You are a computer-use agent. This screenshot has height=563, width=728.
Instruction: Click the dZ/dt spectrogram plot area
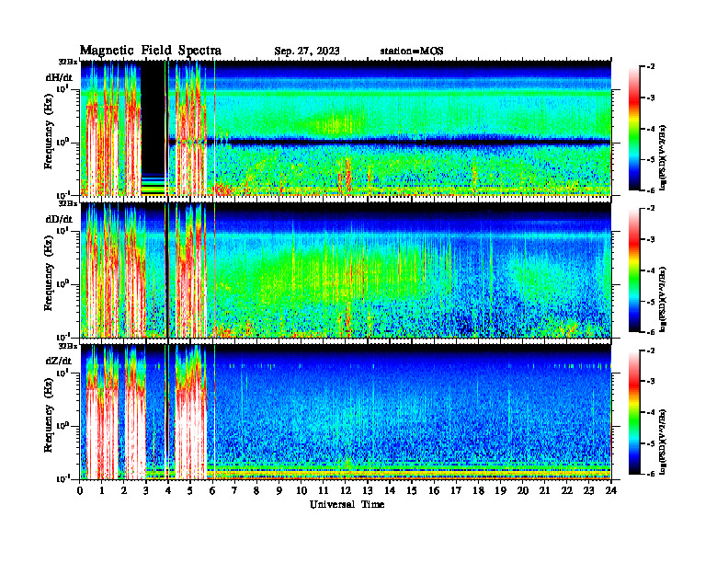(x=346, y=412)
